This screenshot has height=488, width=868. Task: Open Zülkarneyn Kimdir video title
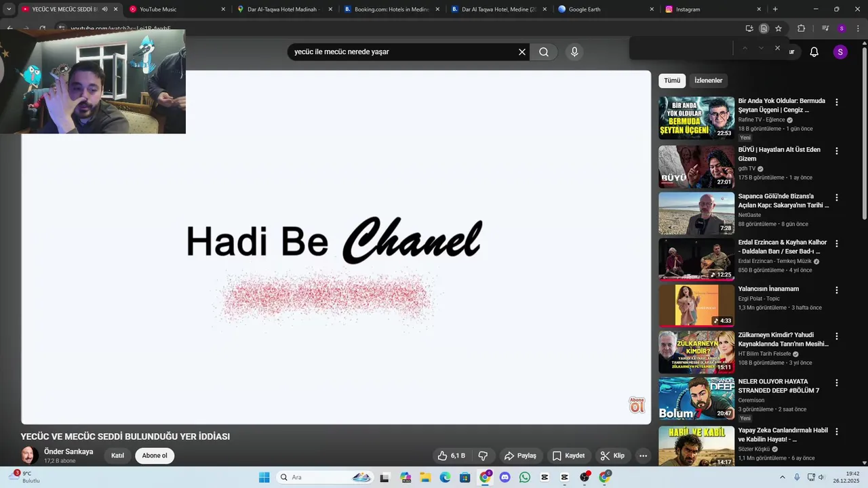[783, 339]
